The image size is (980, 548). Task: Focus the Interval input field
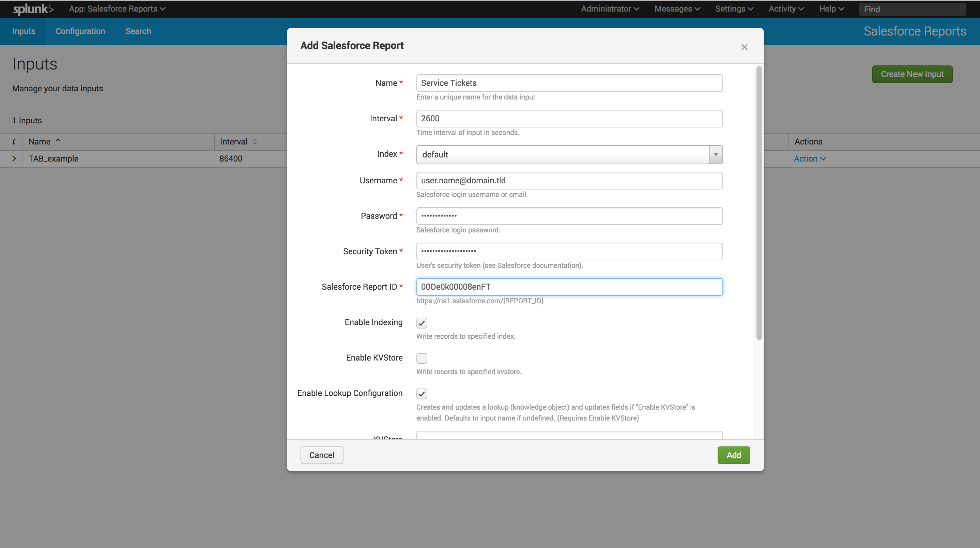pyautogui.click(x=569, y=118)
